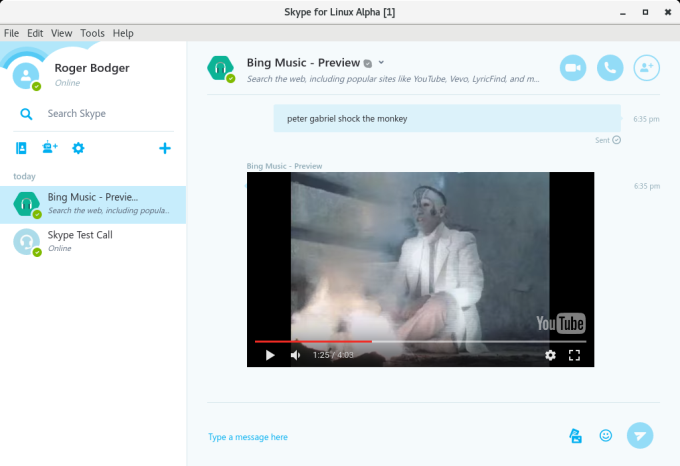The image size is (680, 466).
Task: Expand the Bing Music conversation dropdown chevron
Action: click(381, 62)
